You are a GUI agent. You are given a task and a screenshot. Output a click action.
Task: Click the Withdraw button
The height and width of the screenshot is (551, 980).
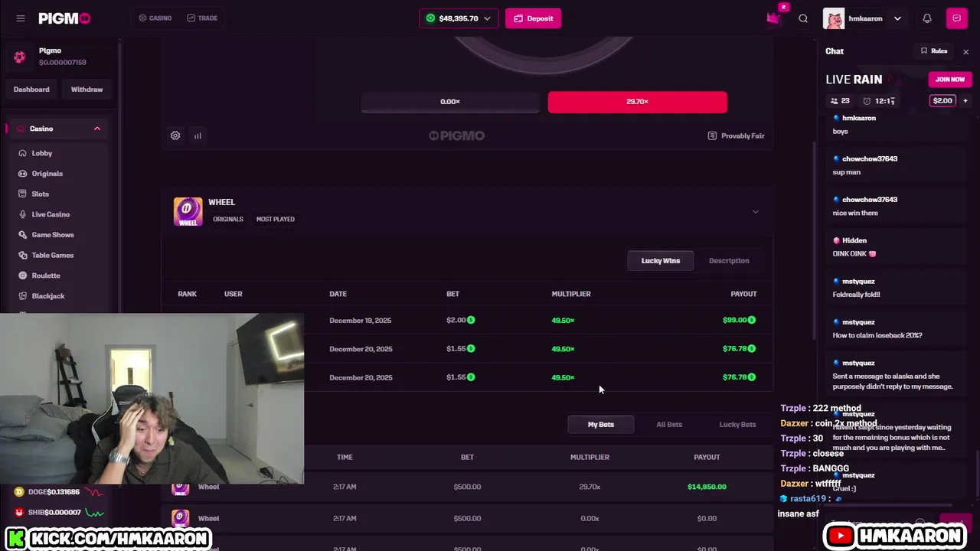[x=87, y=90]
